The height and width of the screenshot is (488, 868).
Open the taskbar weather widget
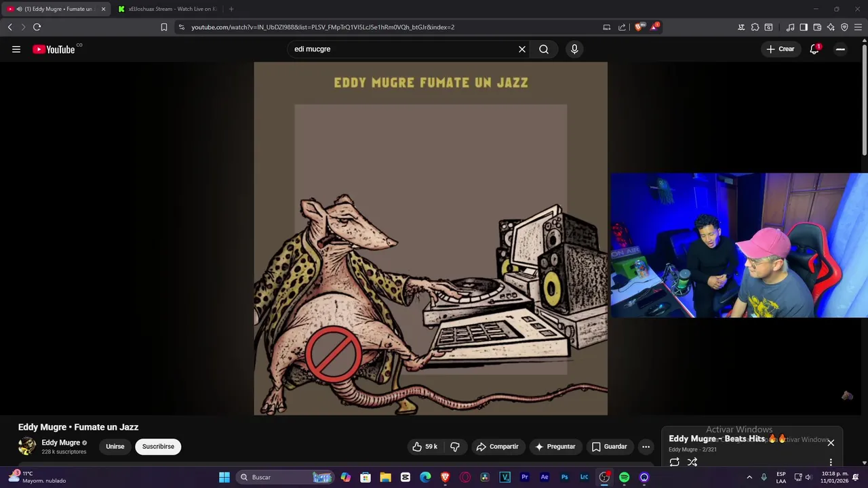point(37,477)
